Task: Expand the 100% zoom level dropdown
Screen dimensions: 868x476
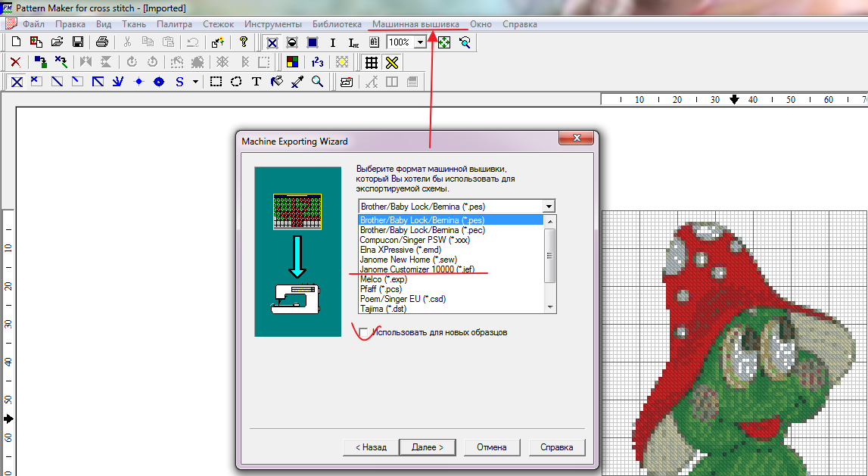Action: click(x=420, y=42)
